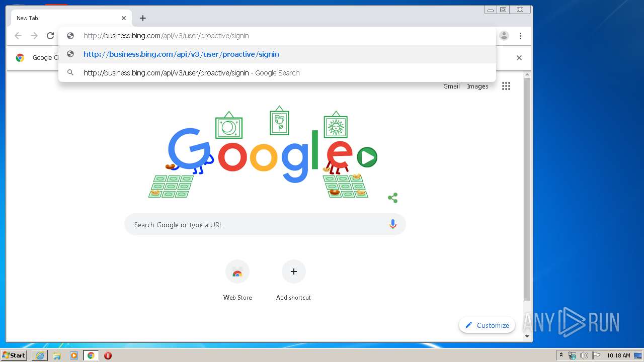Share the Google Doodle
This screenshot has width=644, height=362.
[x=393, y=198]
